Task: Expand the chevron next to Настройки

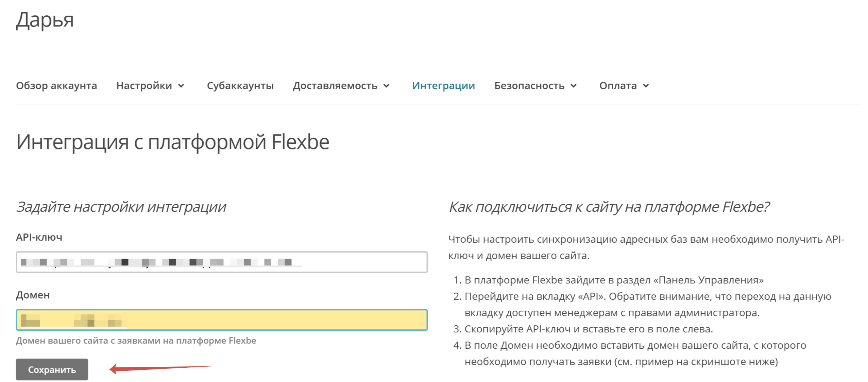Action: (x=181, y=86)
